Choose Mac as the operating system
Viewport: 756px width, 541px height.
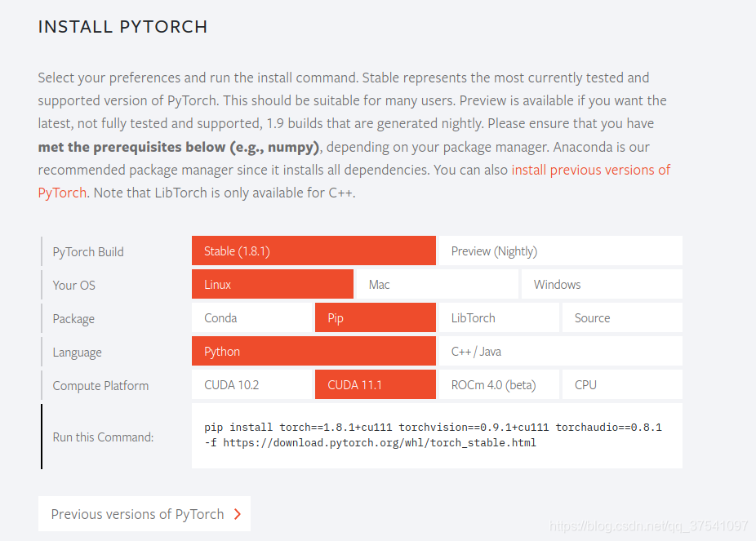click(437, 284)
